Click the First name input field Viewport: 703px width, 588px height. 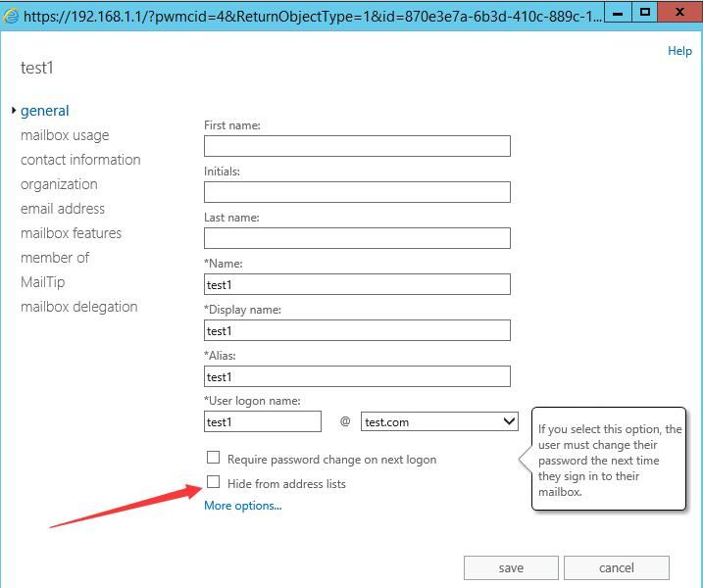point(357,146)
